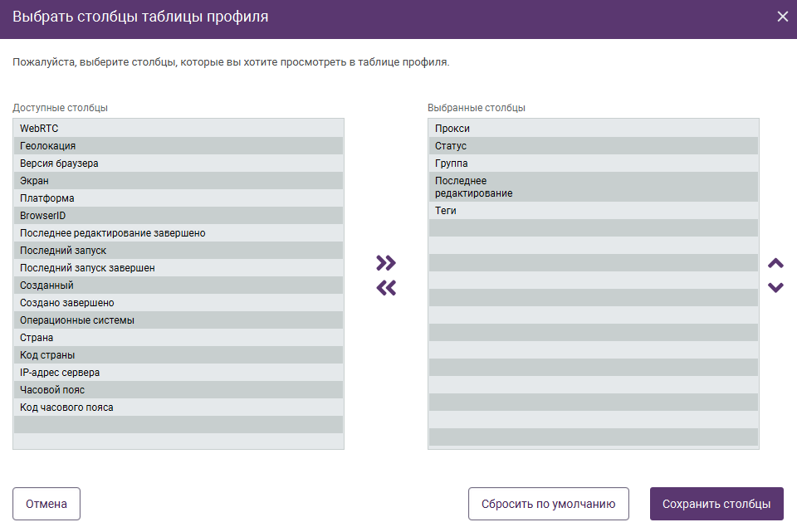Click the move-left double chevron icon
Image resolution: width=797 pixels, height=532 pixels.
tap(386, 288)
